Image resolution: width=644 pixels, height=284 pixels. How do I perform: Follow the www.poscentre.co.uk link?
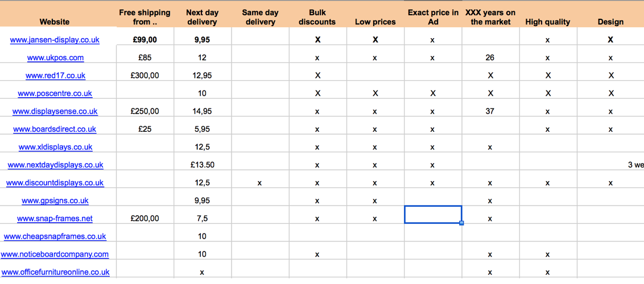55,93
